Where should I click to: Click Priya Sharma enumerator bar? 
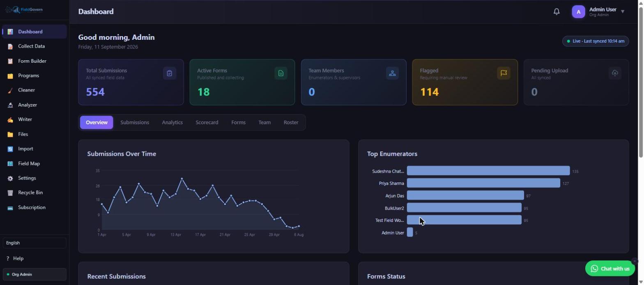pos(483,183)
